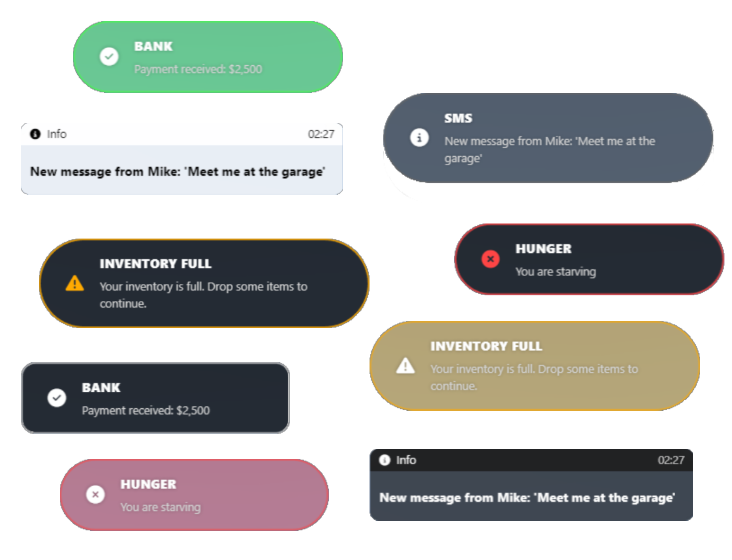The image size is (732, 560).
Task: Click the checkmark icon on the dark BANK toast
Action: pos(57,398)
